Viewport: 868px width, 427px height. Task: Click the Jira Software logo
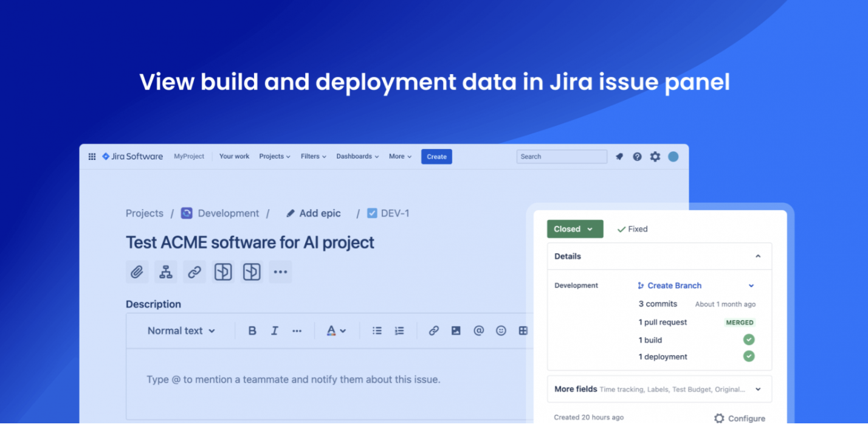133,156
